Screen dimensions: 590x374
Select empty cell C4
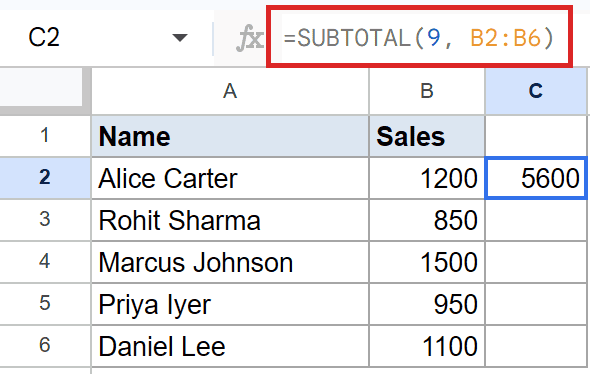pyautogui.click(x=536, y=263)
